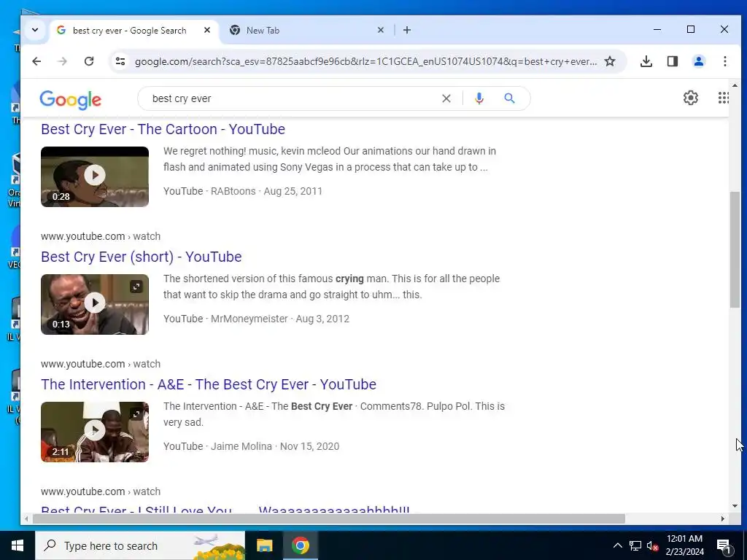Screen dimensions: 747x560
Task: Click the address bar URL
Action: pyautogui.click(x=365, y=62)
